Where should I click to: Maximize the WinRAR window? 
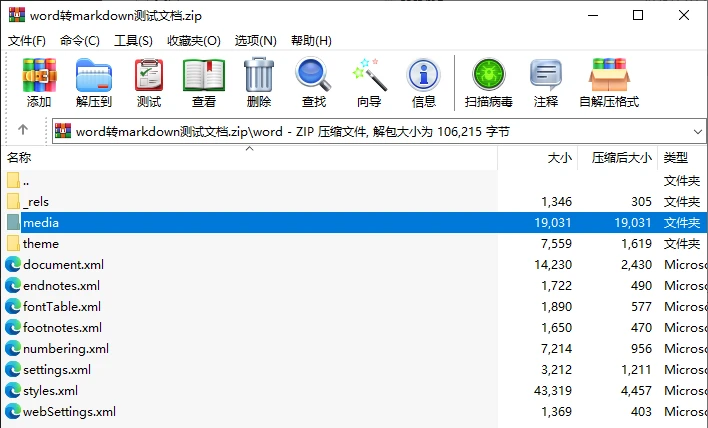[x=638, y=15]
